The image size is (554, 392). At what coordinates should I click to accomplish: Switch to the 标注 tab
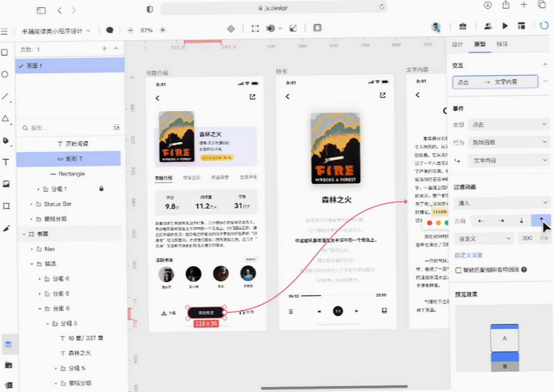point(502,44)
